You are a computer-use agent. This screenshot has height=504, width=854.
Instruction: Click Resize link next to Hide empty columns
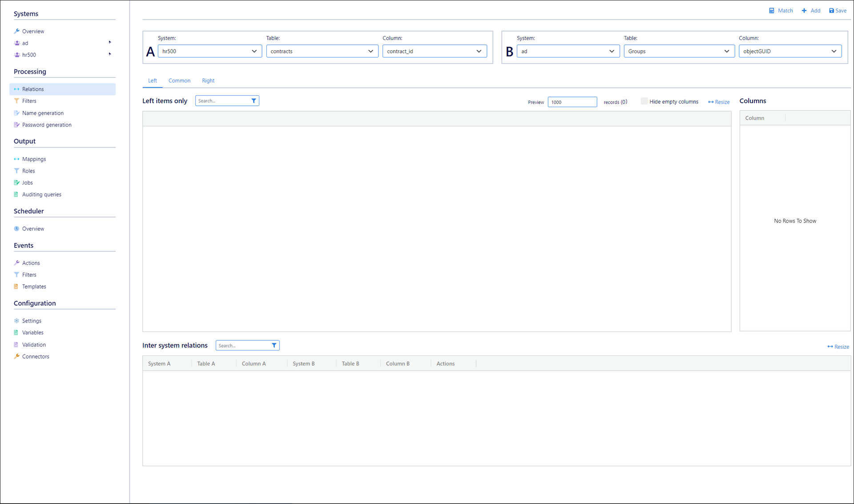click(719, 102)
